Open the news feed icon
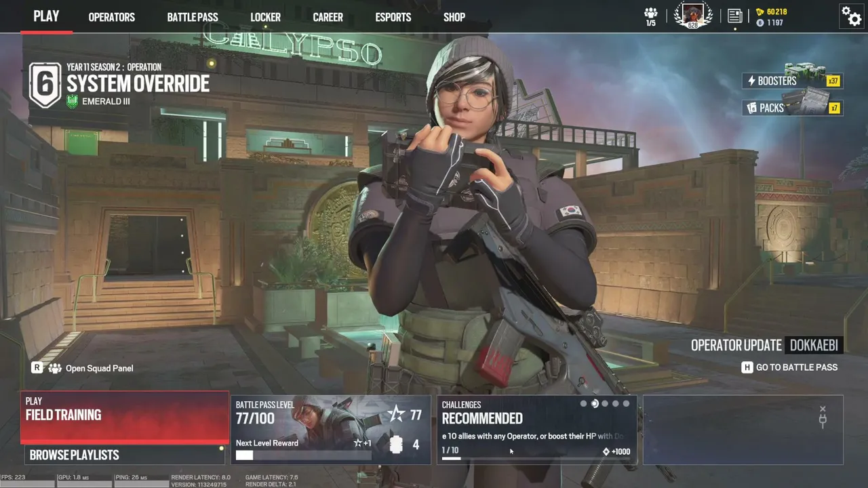The height and width of the screenshot is (488, 868). click(735, 16)
